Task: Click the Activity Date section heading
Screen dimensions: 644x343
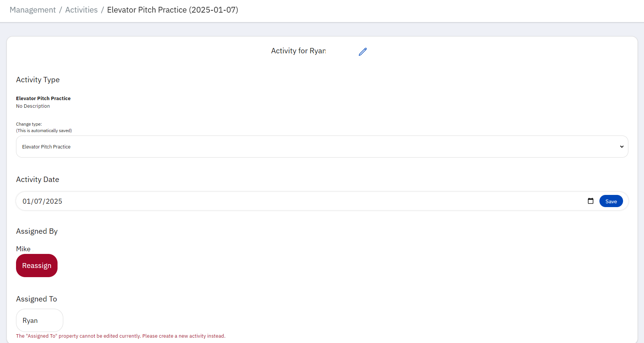Action: tap(37, 179)
